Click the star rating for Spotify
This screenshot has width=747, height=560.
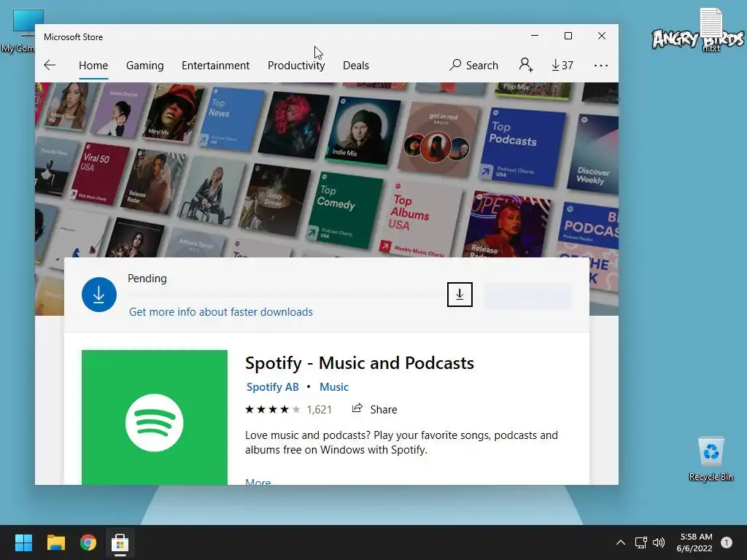point(273,410)
